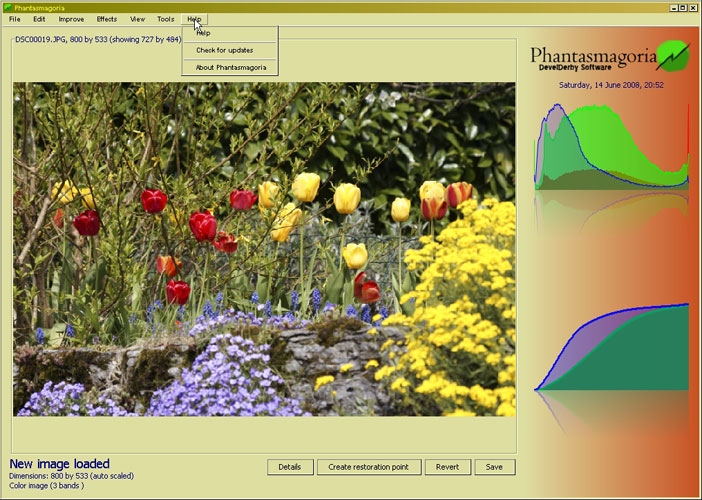The width and height of the screenshot is (702, 500).
Task: Close the Phantasmagoria window
Action: tap(691, 7)
